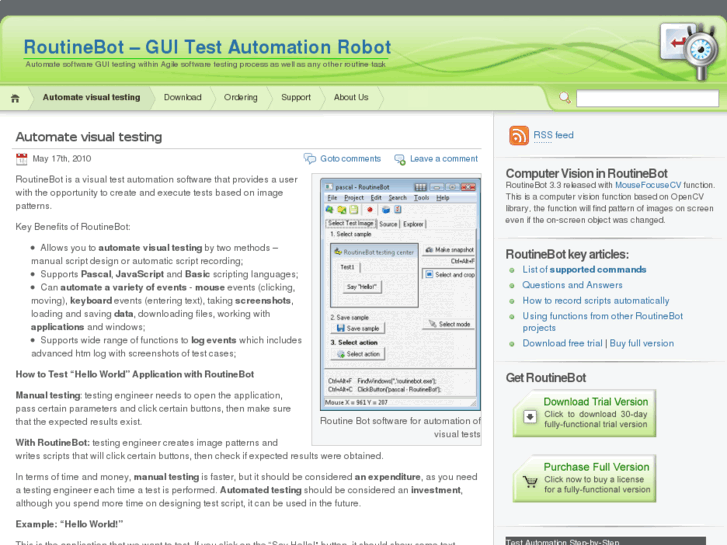Click the orange RSS feed icon

point(519,135)
